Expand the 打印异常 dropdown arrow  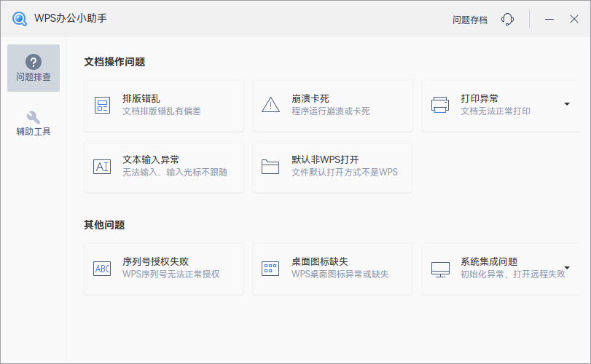point(567,104)
